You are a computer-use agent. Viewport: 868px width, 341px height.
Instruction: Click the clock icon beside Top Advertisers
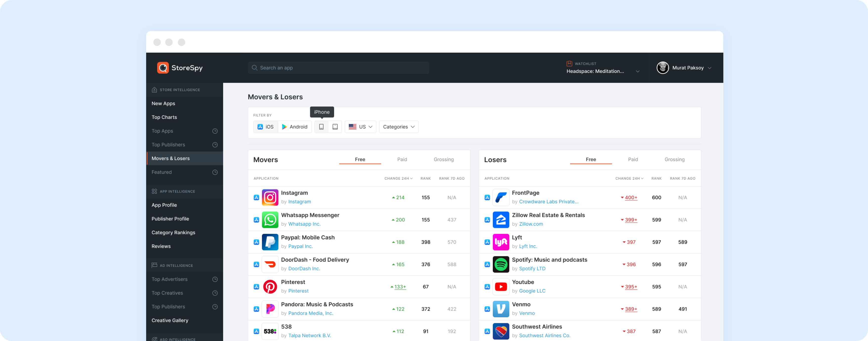coord(215,279)
